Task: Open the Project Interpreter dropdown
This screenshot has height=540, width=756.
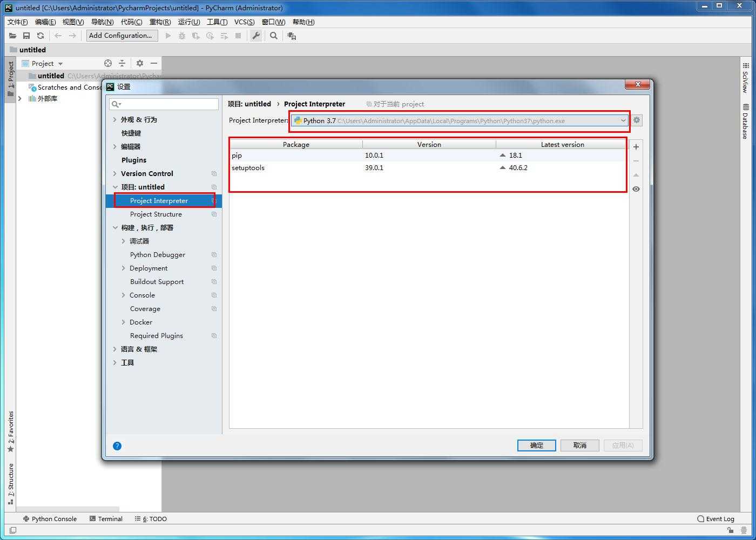Action: pos(460,120)
